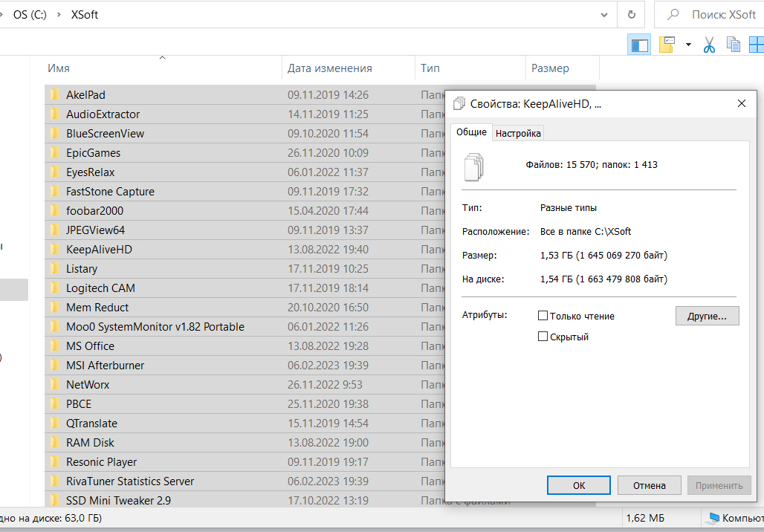Click the RAM Disk folder icon
Image resolution: width=764 pixels, height=532 pixels.
point(55,442)
